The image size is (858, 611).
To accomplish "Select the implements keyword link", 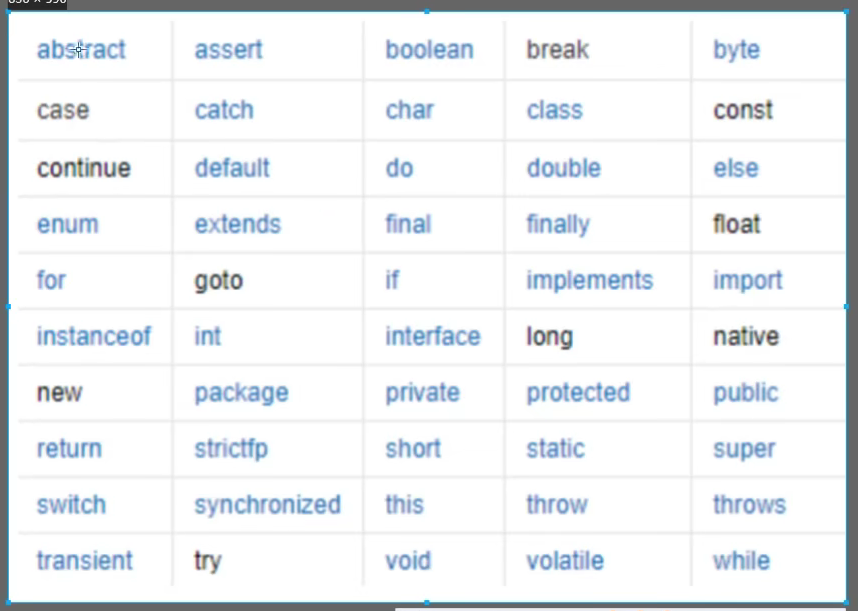I will click(x=590, y=281).
